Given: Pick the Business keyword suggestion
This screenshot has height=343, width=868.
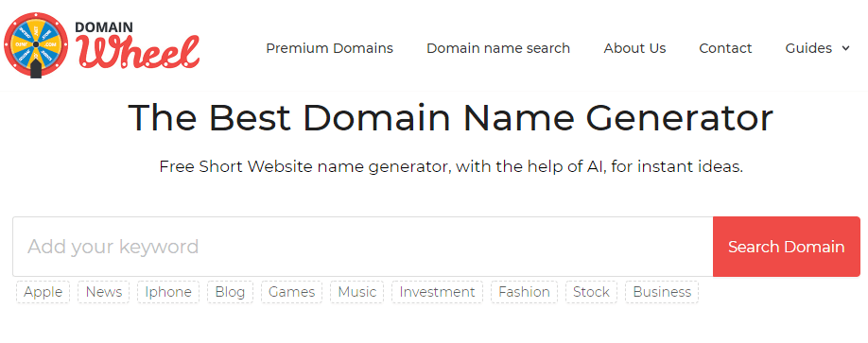Looking at the screenshot, I should (x=662, y=292).
